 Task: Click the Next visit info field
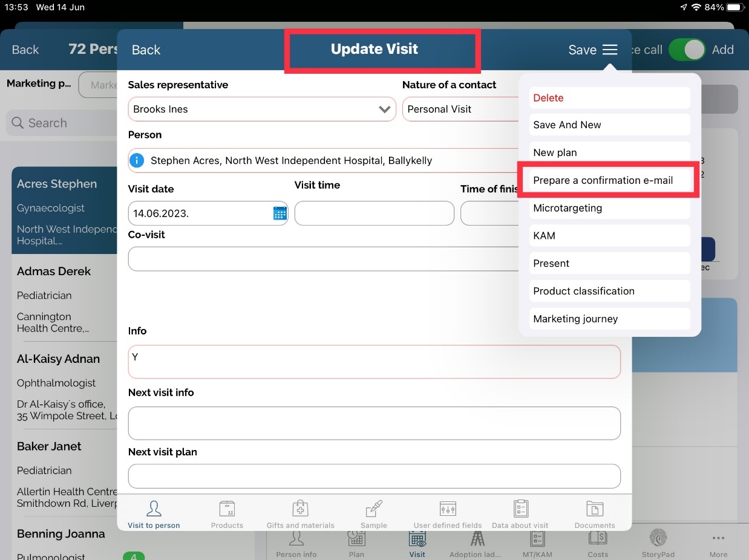click(x=374, y=423)
